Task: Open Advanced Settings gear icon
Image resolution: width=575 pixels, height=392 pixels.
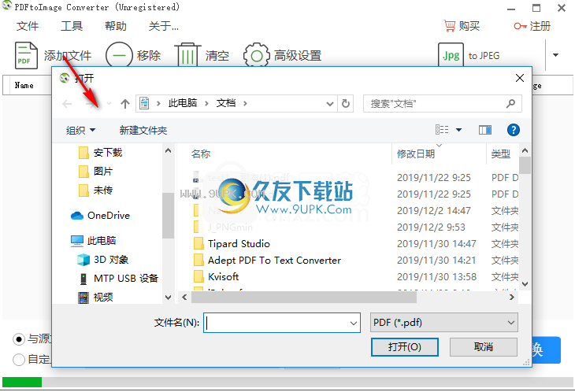Action: tap(256, 55)
